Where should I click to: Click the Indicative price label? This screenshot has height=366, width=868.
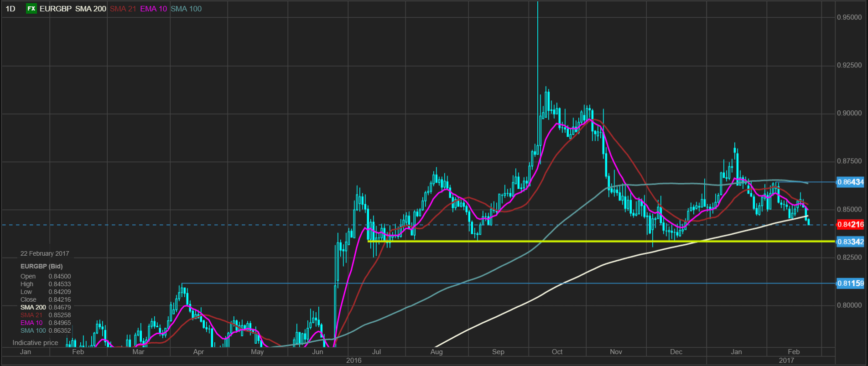(x=35, y=343)
